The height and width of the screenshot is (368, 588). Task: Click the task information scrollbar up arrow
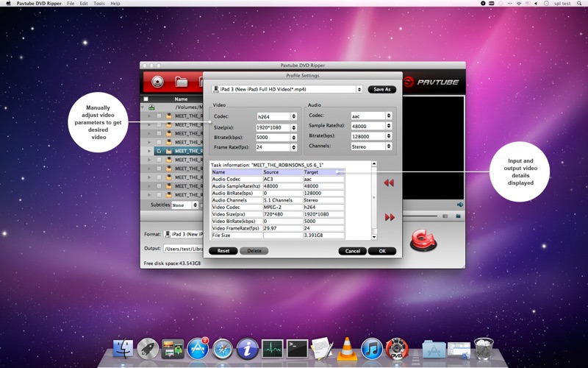pyautogui.click(x=374, y=163)
